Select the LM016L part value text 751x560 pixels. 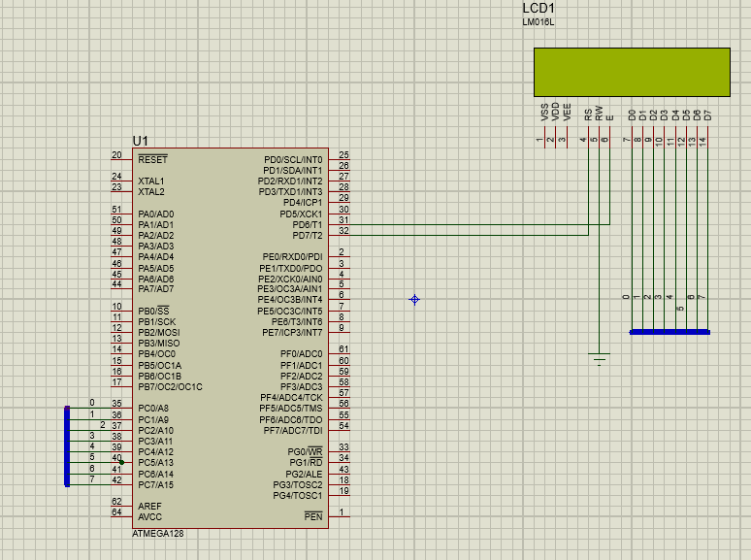click(539, 22)
